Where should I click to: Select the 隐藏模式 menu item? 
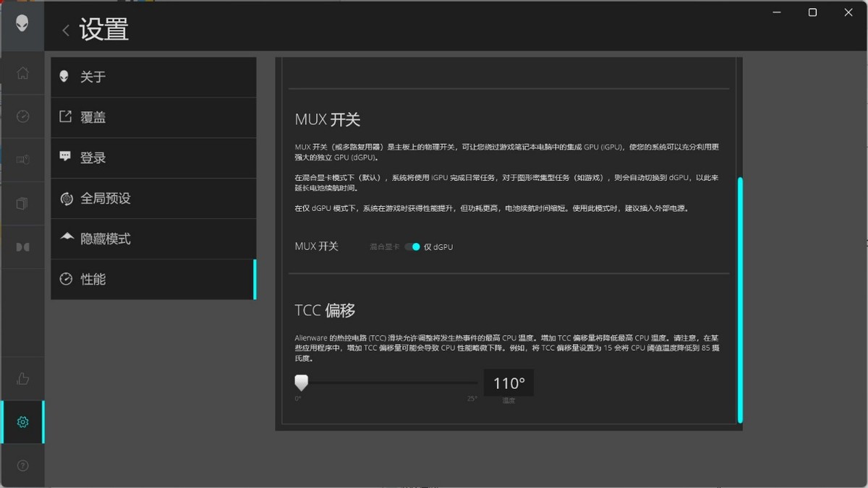click(x=153, y=239)
